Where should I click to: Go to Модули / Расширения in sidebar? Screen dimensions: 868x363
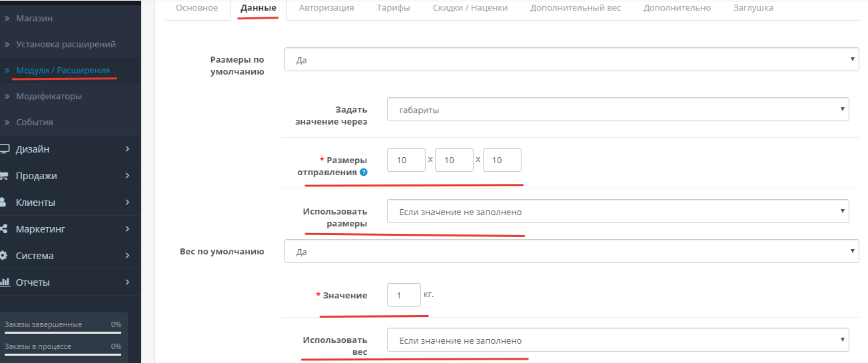point(63,70)
